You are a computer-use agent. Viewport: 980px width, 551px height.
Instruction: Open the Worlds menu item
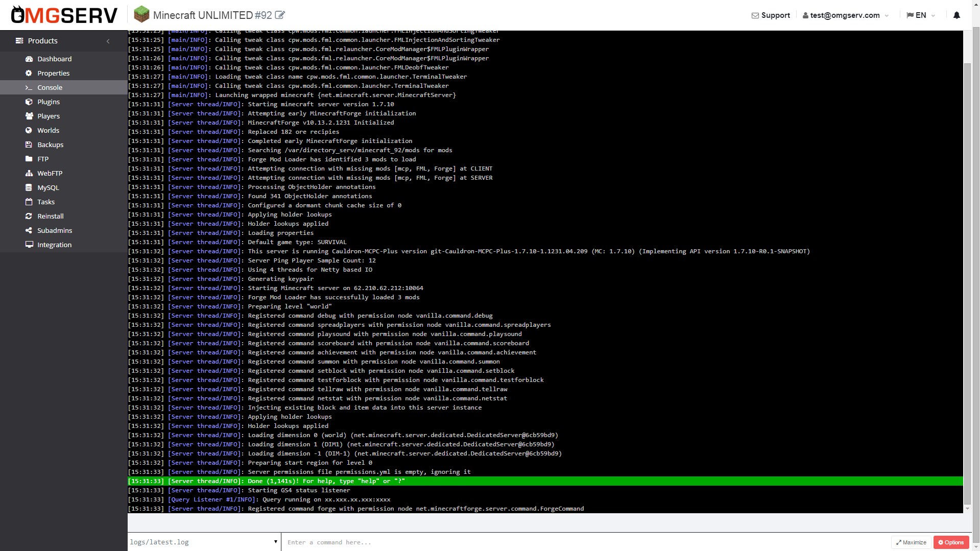(63, 130)
